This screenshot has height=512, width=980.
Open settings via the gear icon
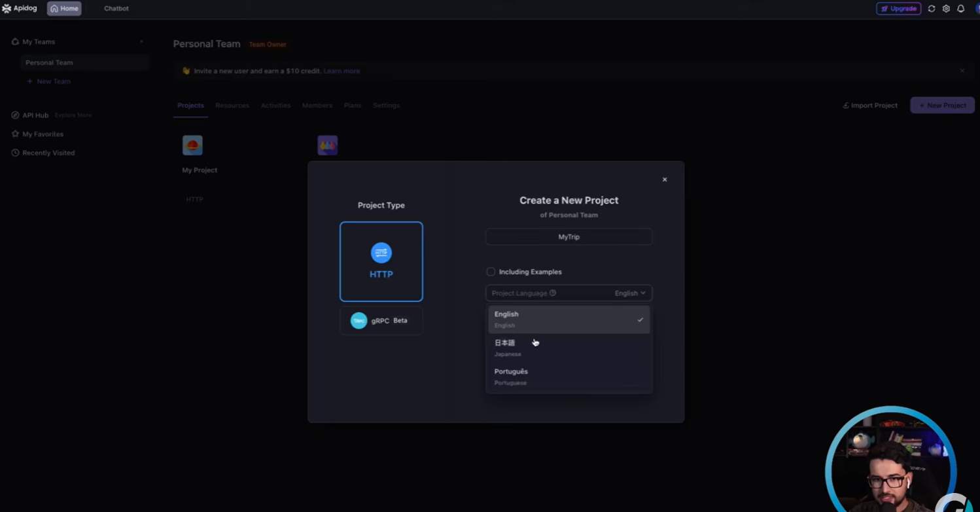click(x=946, y=9)
